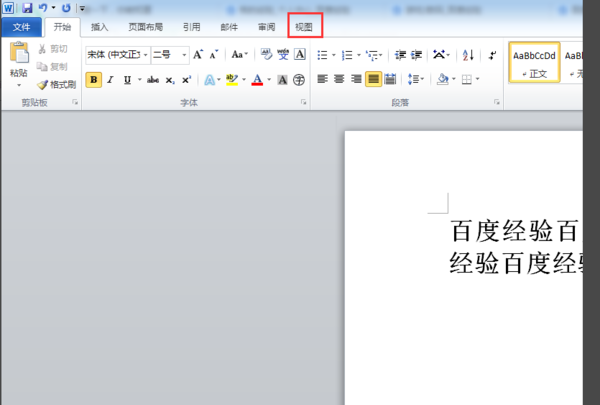The width and height of the screenshot is (600, 405).
Task: Apply Subscript formatting icon
Action: point(170,80)
